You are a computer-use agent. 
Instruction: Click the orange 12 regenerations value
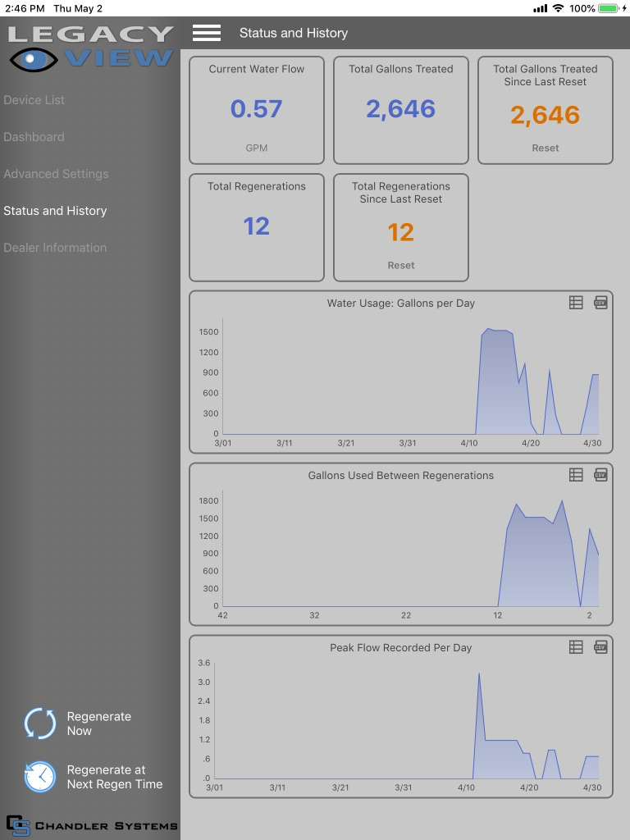coord(400,232)
